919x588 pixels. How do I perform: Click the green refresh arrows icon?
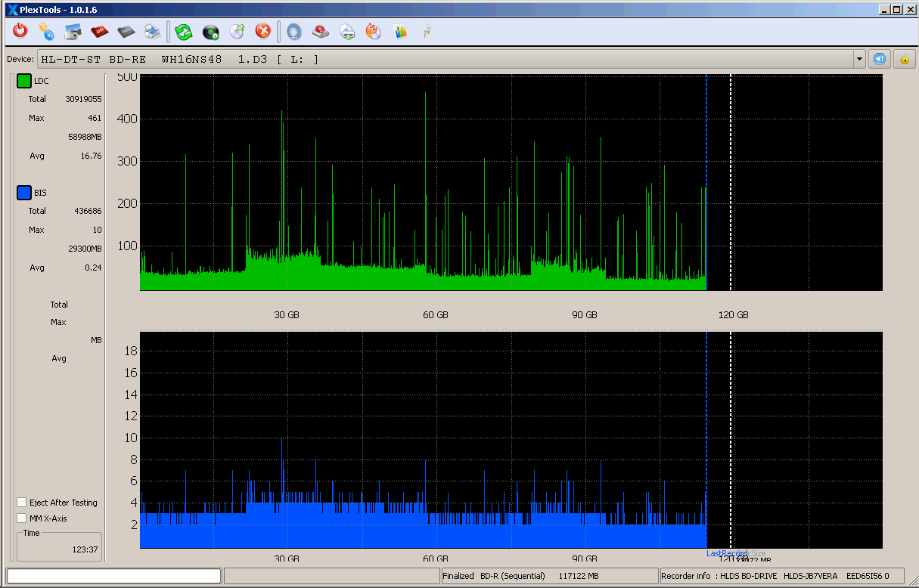tap(183, 32)
